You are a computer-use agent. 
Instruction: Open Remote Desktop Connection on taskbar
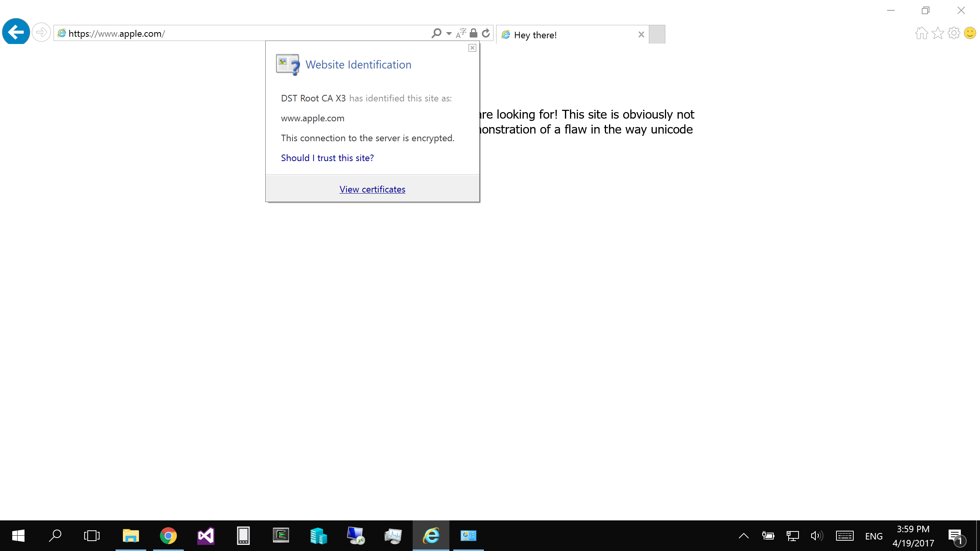pos(356,536)
